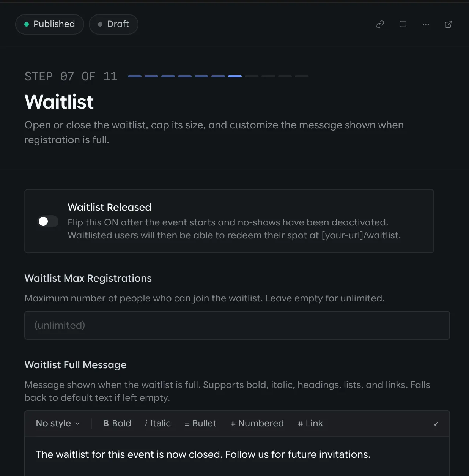Toggle the Waitlist Released switch

(48, 221)
